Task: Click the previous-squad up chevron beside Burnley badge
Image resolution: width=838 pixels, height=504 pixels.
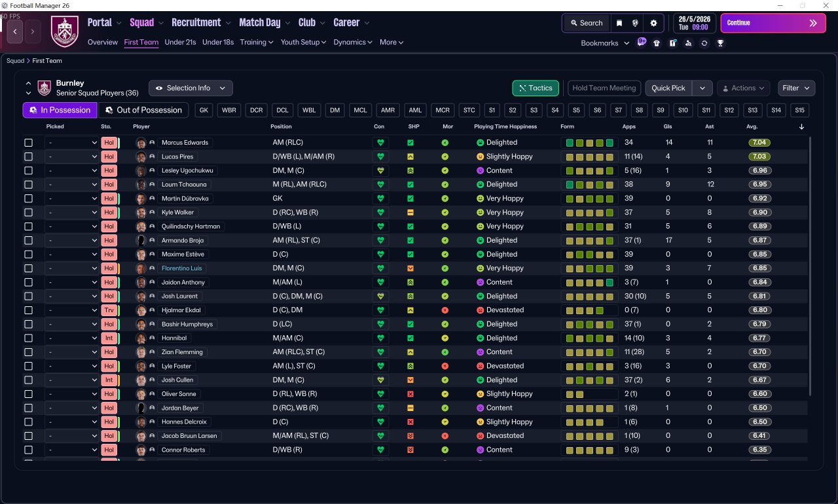Action: pos(29,83)
